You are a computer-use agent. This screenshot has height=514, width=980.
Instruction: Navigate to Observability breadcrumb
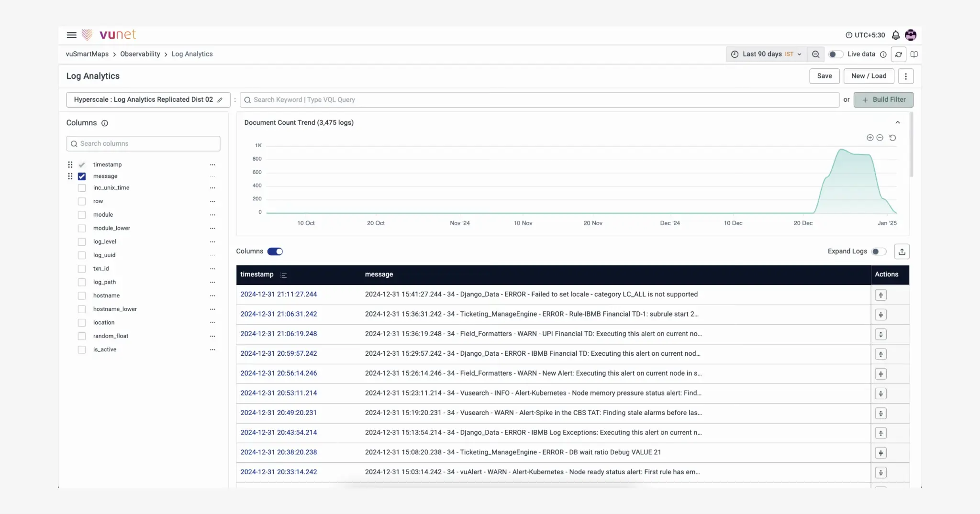[x=140, y=54]
